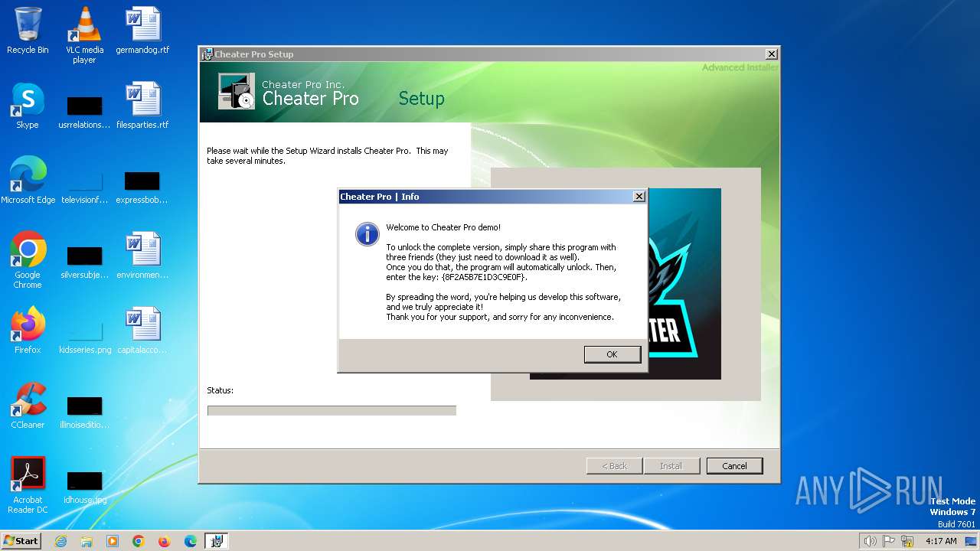Click the volume speaker tray icon
The height and width of the screenshot is (551, 980).
coord(870,541)
